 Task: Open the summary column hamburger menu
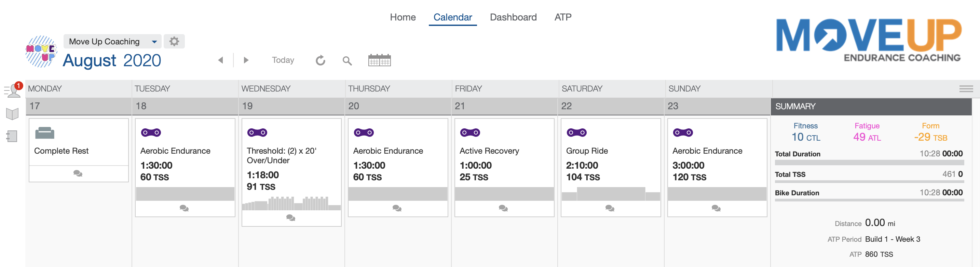(966, 89)
